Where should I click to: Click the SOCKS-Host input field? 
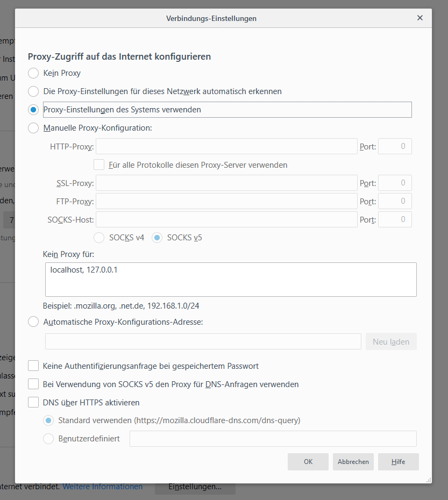(x=226, y=220)
